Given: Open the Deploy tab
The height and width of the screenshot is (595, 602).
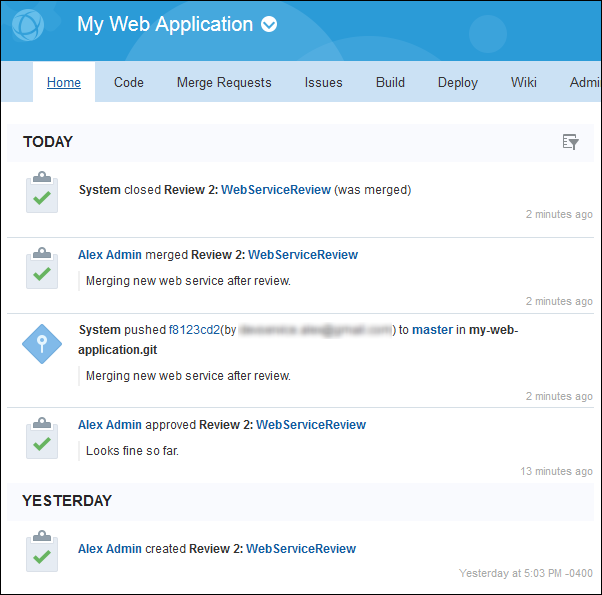Looking at the screenshot, I should click(458, 83).
